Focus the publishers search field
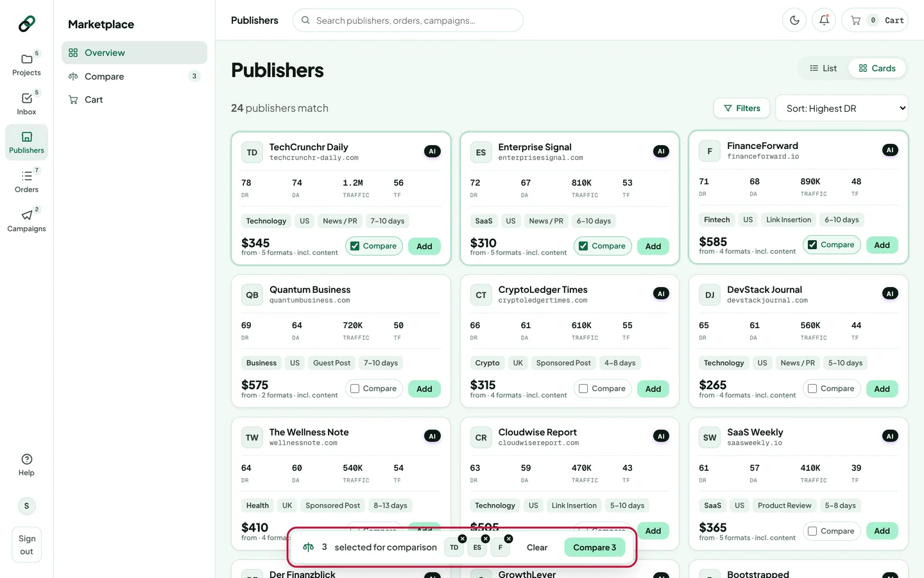This screenshot has width=924, height=578. 408,21
